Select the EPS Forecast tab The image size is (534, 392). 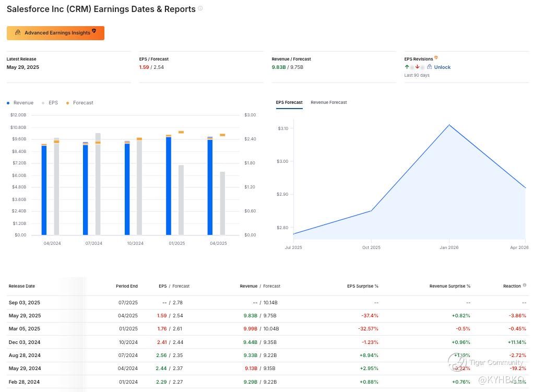[x=289, y=102]
